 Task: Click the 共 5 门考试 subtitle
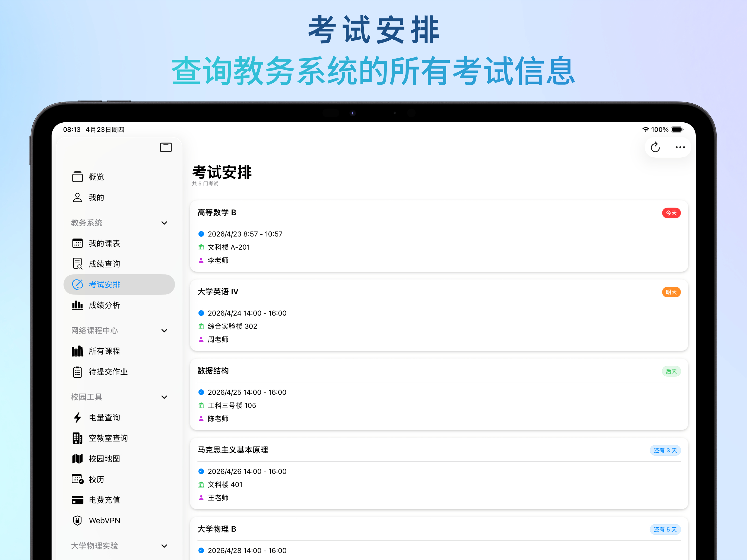tap(205, 184)
